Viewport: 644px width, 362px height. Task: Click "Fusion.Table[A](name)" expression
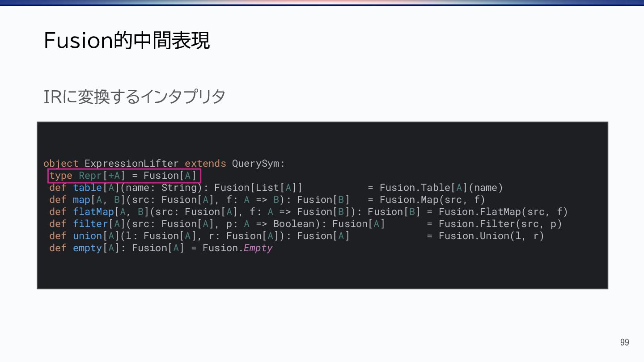point(441,188)
